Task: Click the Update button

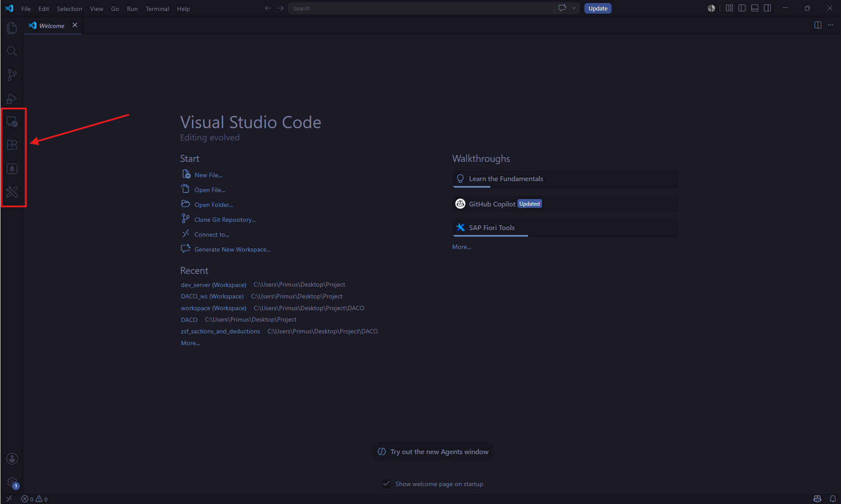Action: (598, 8)
